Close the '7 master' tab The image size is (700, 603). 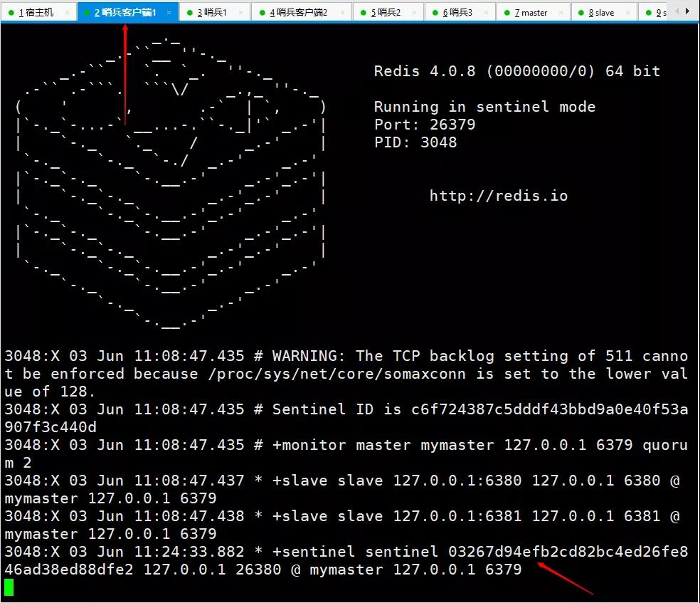[x=561, y=13]
